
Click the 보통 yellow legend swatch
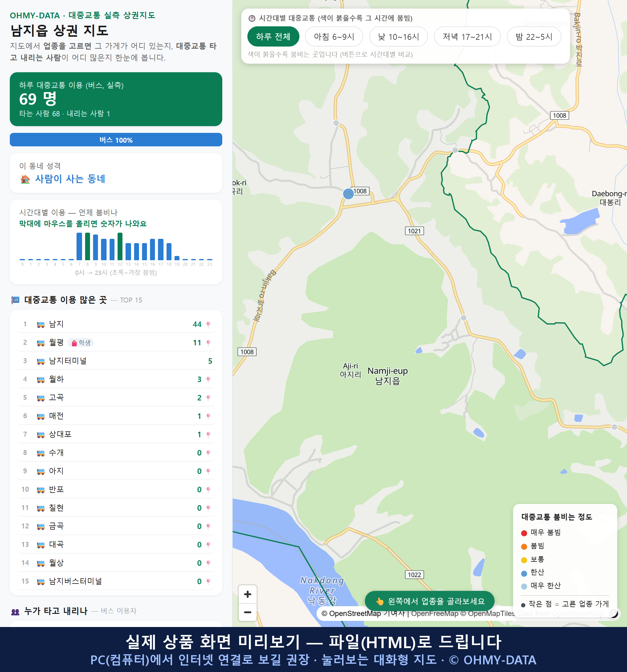[x=524, y=560]
